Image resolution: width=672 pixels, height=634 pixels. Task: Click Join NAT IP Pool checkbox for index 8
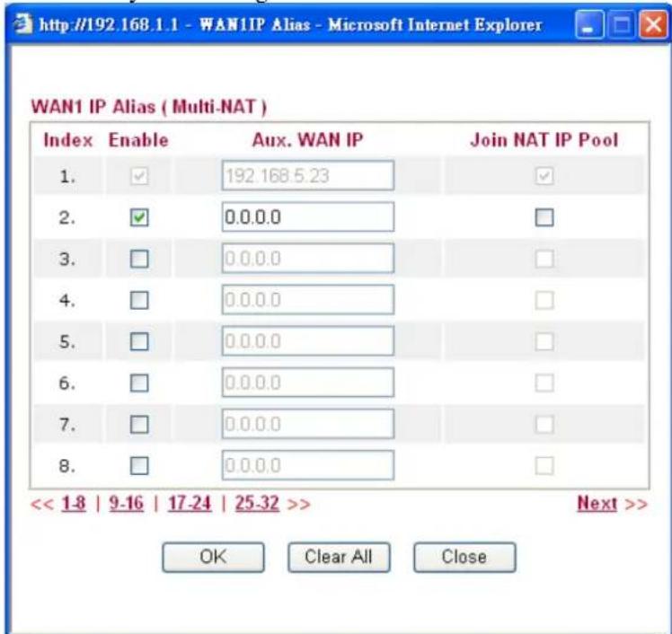click(x=544, y=466)
